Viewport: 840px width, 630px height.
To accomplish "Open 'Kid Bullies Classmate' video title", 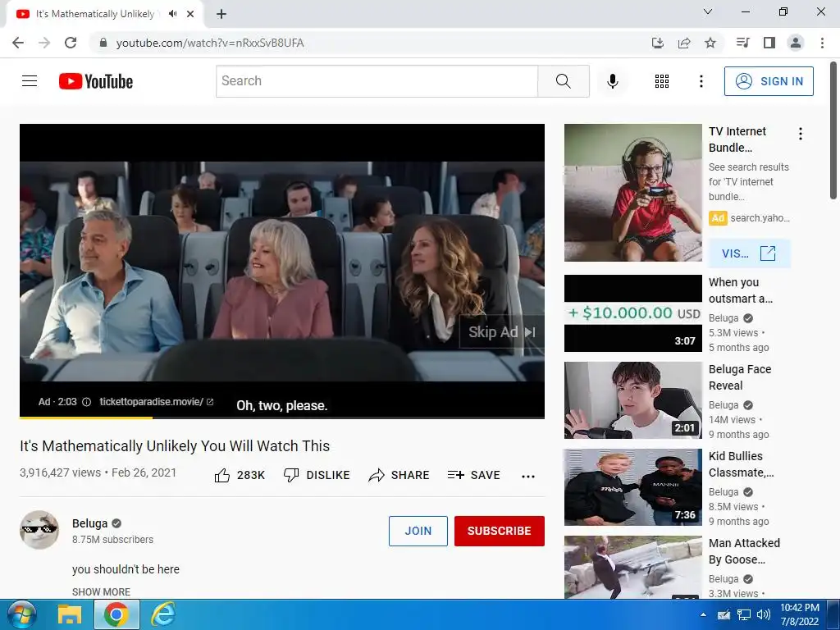I will tap(741, 464).
